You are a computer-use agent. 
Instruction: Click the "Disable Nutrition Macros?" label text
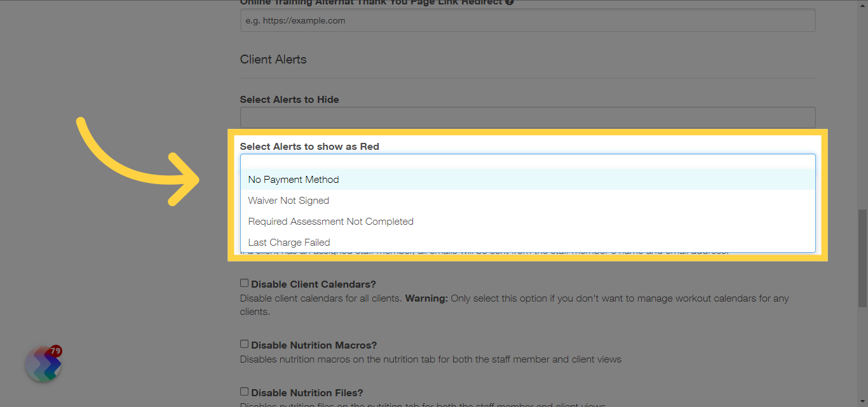click(x=313, y=344)
